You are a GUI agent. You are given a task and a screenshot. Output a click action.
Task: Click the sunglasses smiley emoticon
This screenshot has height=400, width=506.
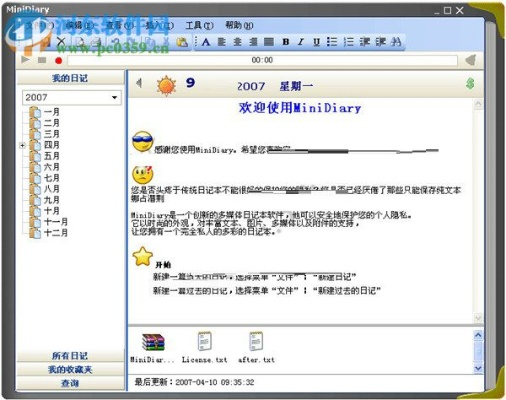click(x=143, y=142)
